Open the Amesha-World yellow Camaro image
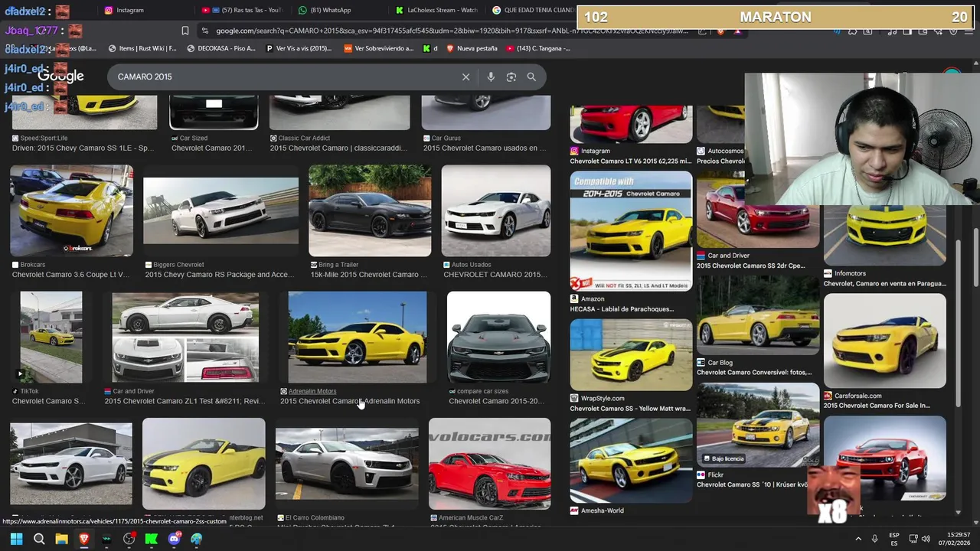This screenshot has height=551, width=980. pyautogui.click(x=631, y=461)
